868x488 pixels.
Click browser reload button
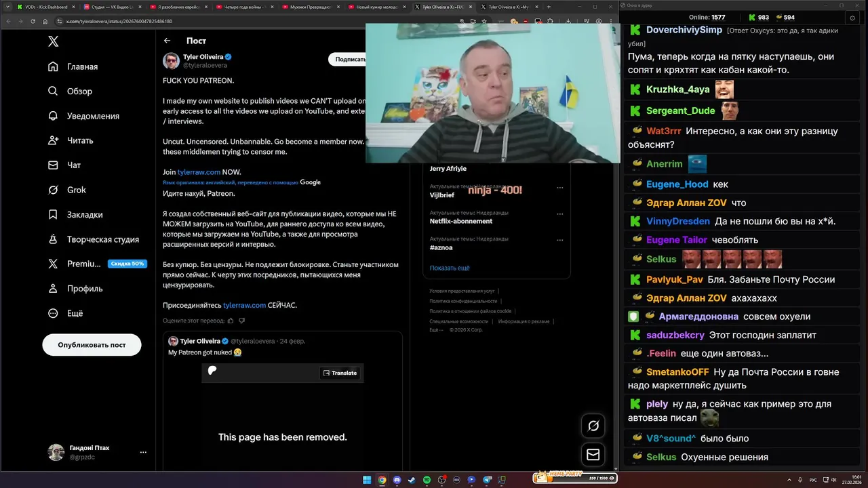[x=33, y=21]
